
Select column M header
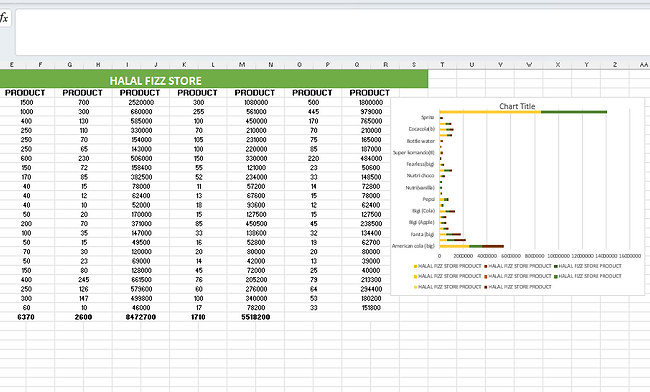[242, 65]
